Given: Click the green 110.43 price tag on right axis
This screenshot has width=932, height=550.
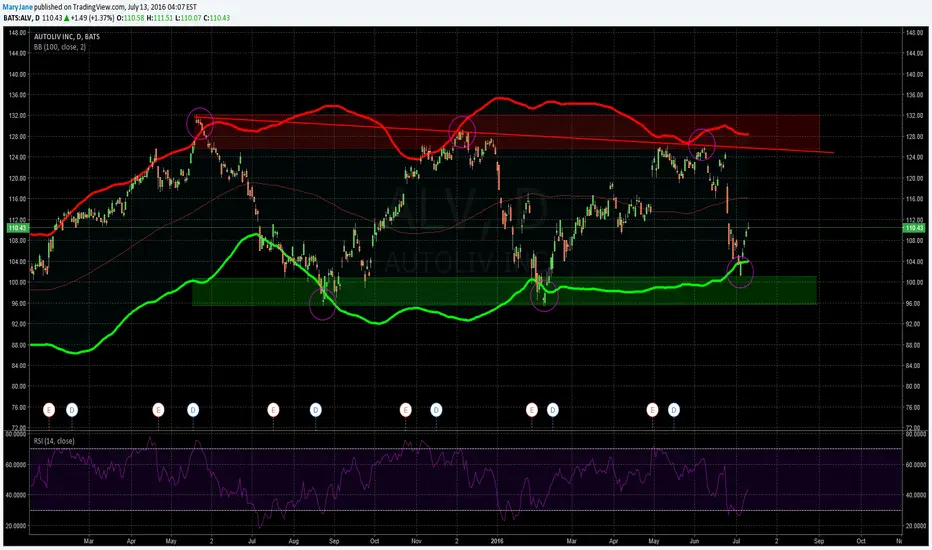Looking at the screenshot, I should click(914, 228).
